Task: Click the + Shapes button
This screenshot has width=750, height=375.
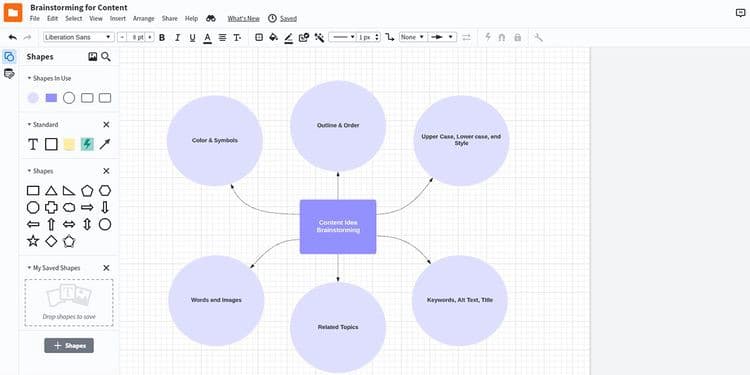Action: [69, 345]
